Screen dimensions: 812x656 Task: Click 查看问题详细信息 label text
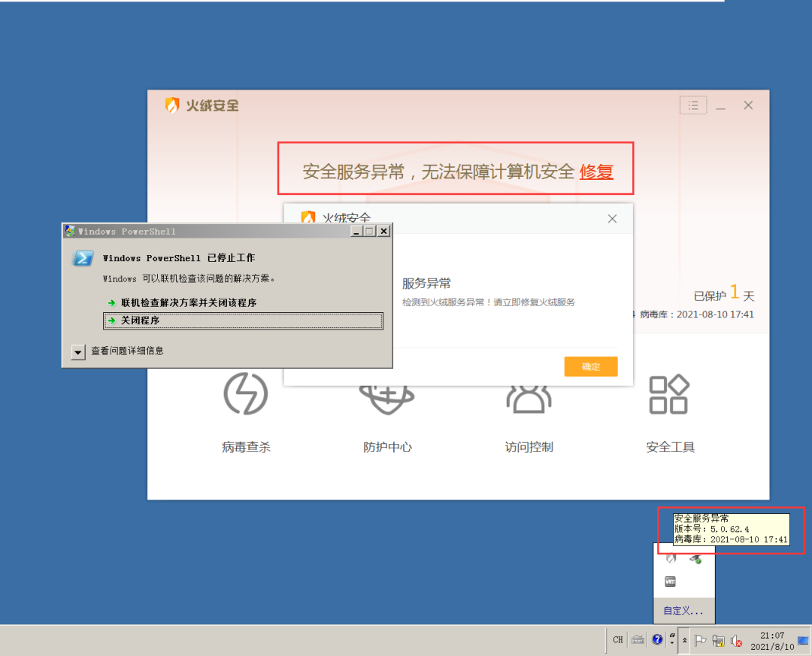(127, 351)
